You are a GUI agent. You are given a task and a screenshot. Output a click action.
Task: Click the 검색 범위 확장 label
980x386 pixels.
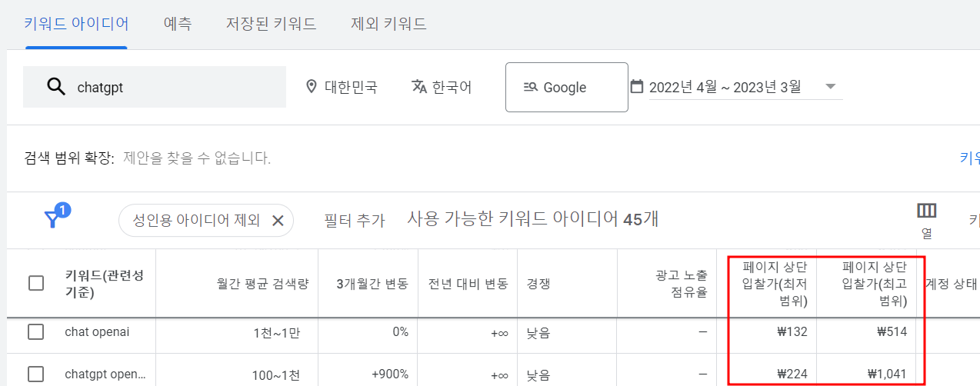point(69,158)
